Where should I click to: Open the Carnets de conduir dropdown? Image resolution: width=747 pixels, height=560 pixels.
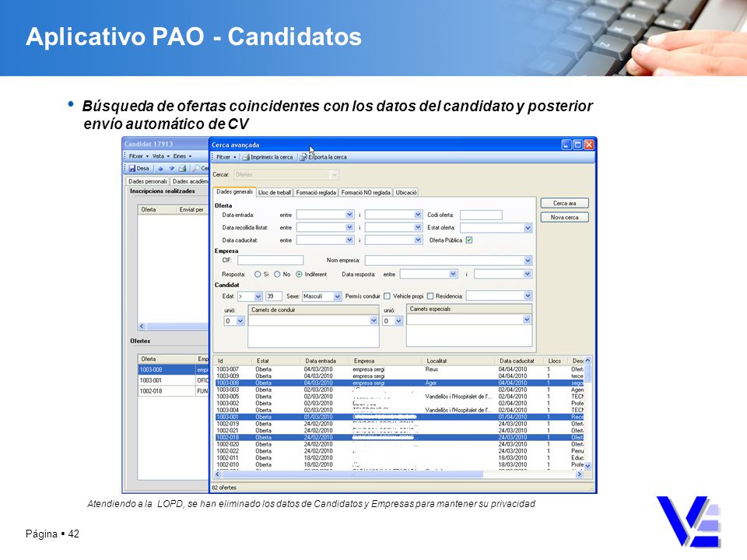click(373, 321)
